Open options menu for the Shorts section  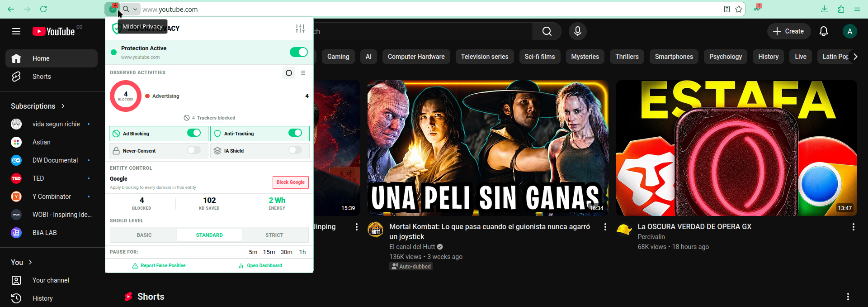[x=848, y=297]
